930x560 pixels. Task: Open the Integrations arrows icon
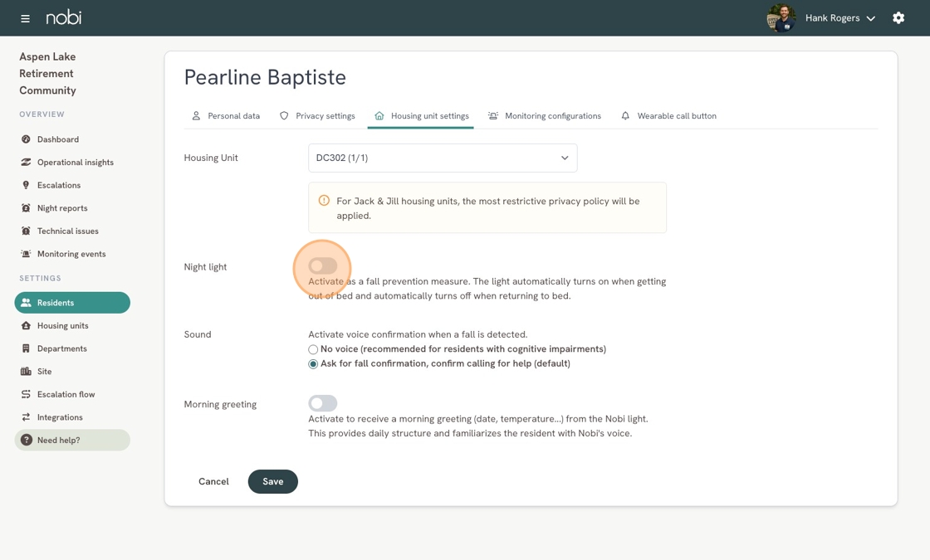point(26,417)
